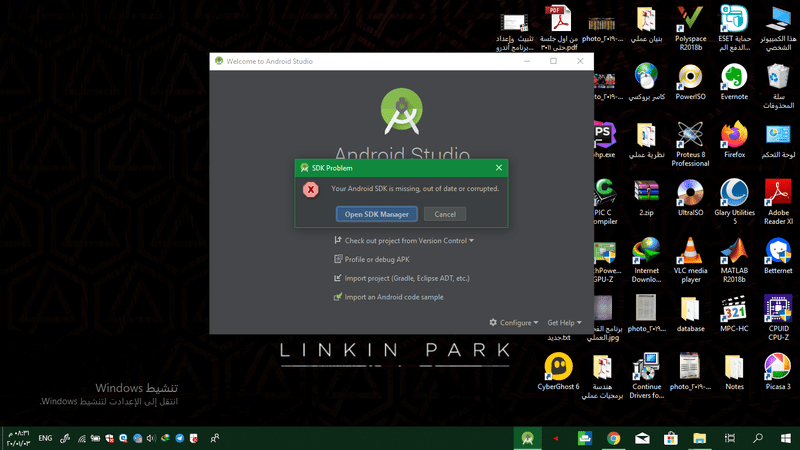Image resolution: width=800 pixels, height=450 pixels.
Task: Open the PDF file on the desktop
Action: click(559, 28)
